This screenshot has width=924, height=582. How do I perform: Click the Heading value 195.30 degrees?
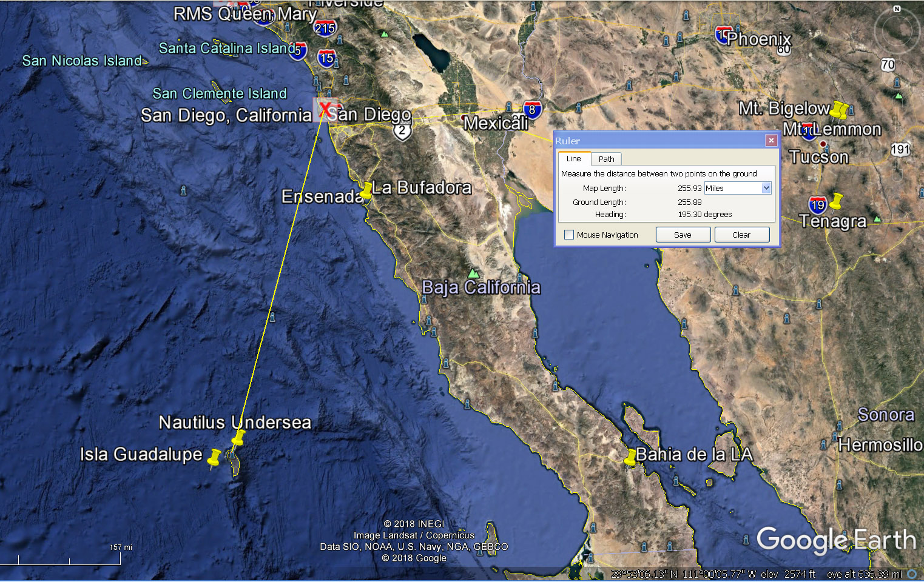704,214
